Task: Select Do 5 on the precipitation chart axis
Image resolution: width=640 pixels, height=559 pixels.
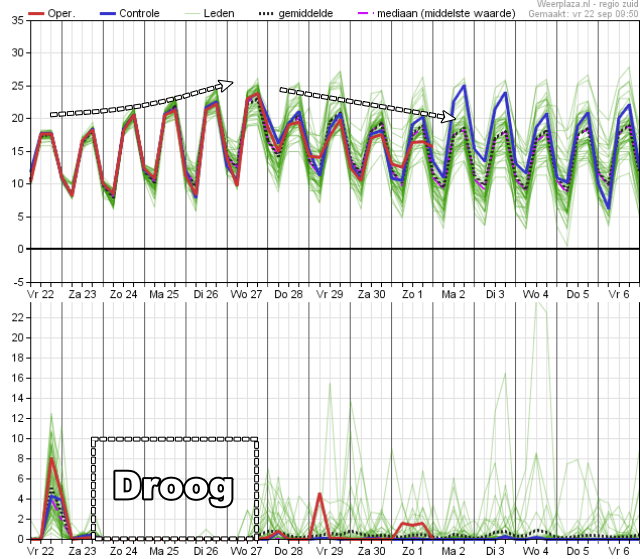Action: click(x=578, y=551)
